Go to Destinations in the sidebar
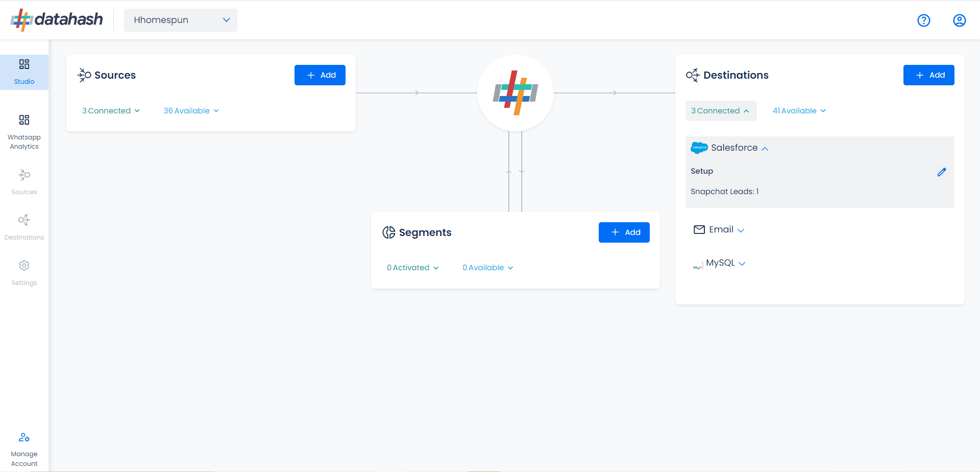The width and height of the screenshot is (980, 472). point(24,227)
